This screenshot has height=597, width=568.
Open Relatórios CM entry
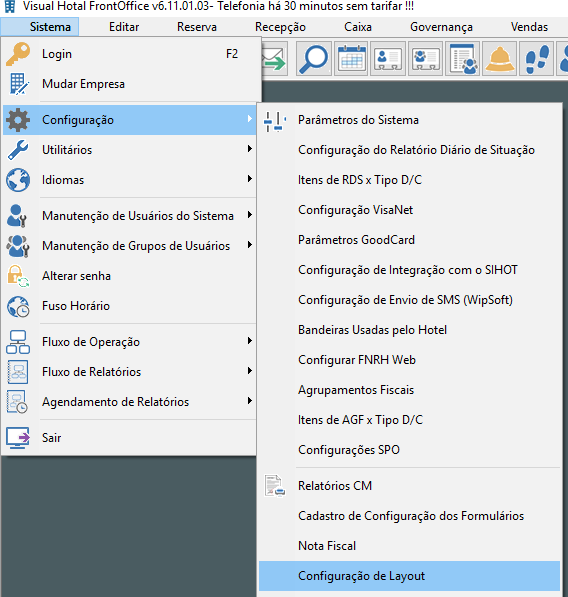click(x=409, y=486)
